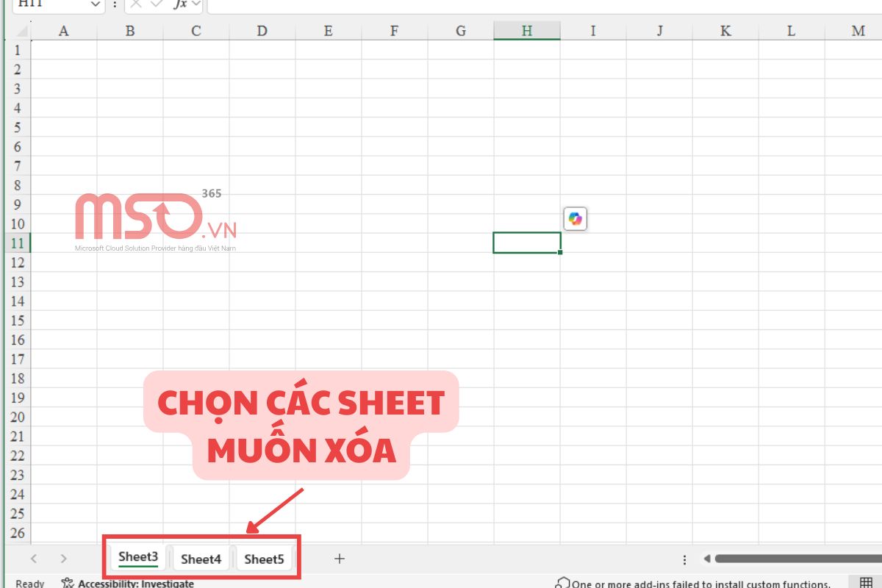Go to the previous sheet with the left arrow
The width and height of the screenshot is (882, 588).
(34, 559)
